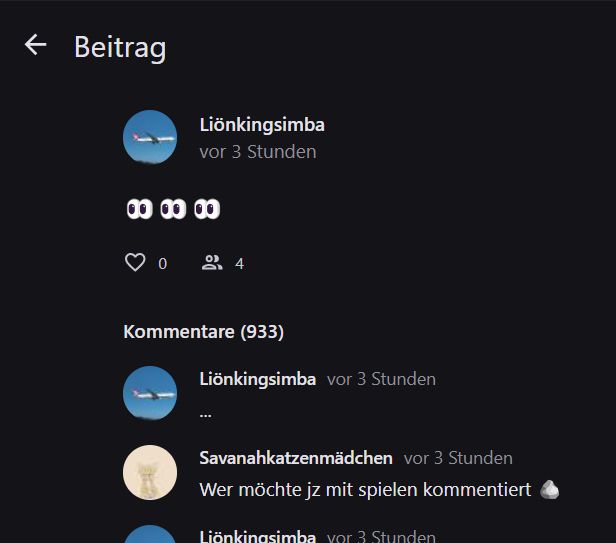Click the Savanahkatzenmädchen username
The image size is (616, 543).
(x=296, y=458)
